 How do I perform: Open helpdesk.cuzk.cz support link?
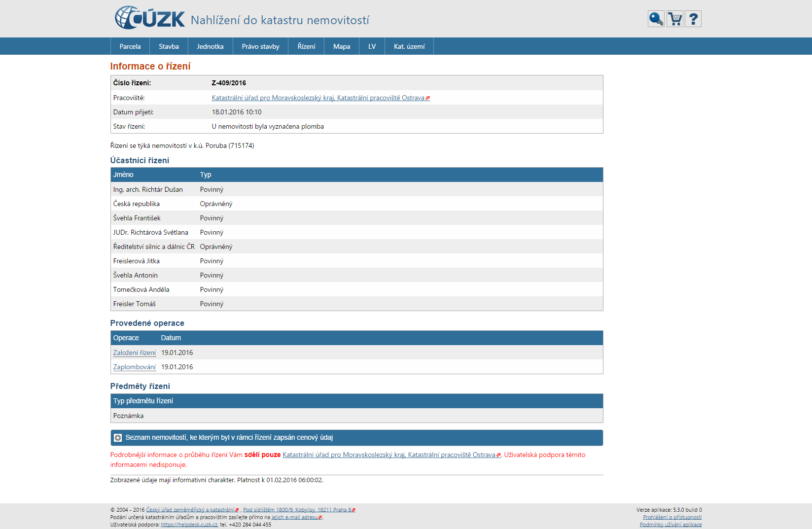click(x=189, y=525)
